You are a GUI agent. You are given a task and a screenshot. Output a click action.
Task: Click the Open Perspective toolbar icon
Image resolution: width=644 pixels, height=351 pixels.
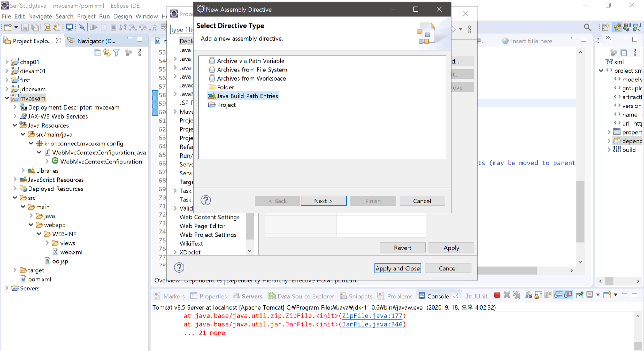pyautogui.click(x=605, y=28)
